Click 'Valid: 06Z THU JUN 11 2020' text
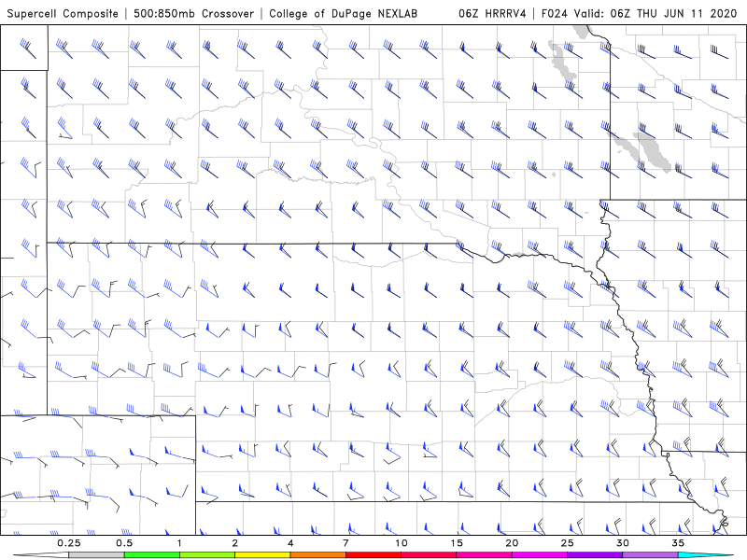Viewport: 747px width, 560px height. point(655,13)
